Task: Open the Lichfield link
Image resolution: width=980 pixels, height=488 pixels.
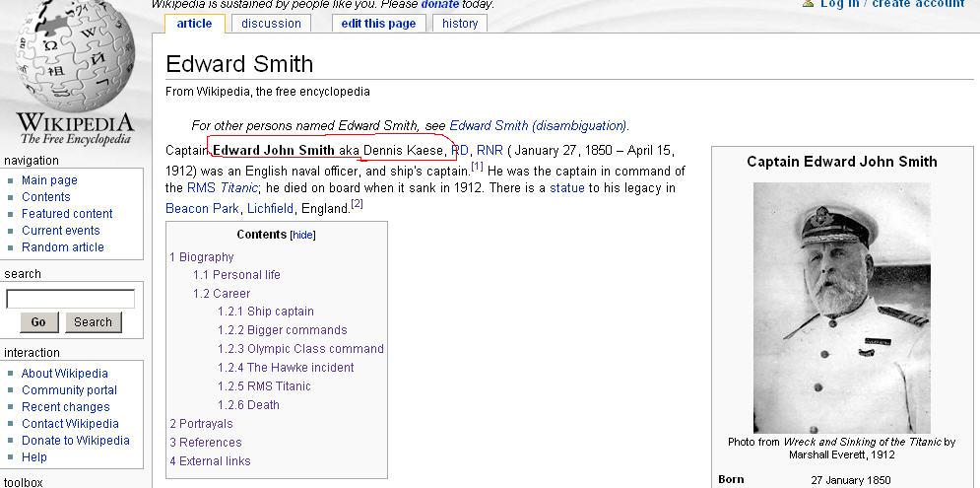Action: [x=270, y=208]
